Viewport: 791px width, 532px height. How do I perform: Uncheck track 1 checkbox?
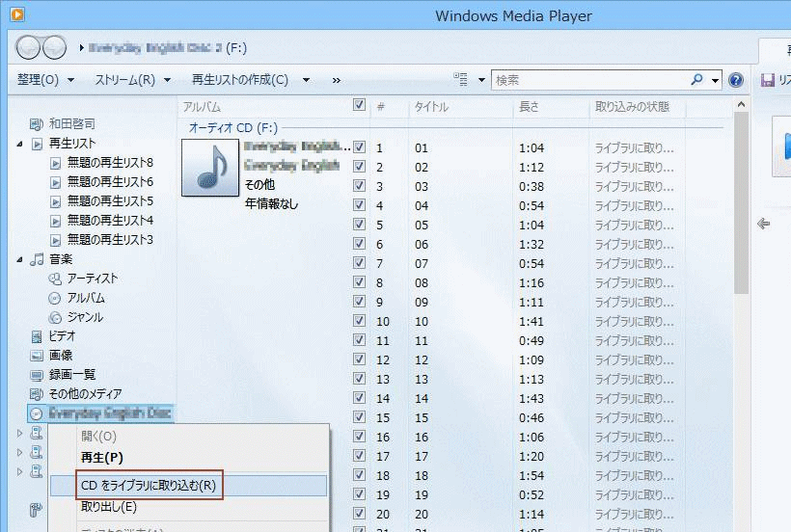pyautogui.click(x=359, y=147)
